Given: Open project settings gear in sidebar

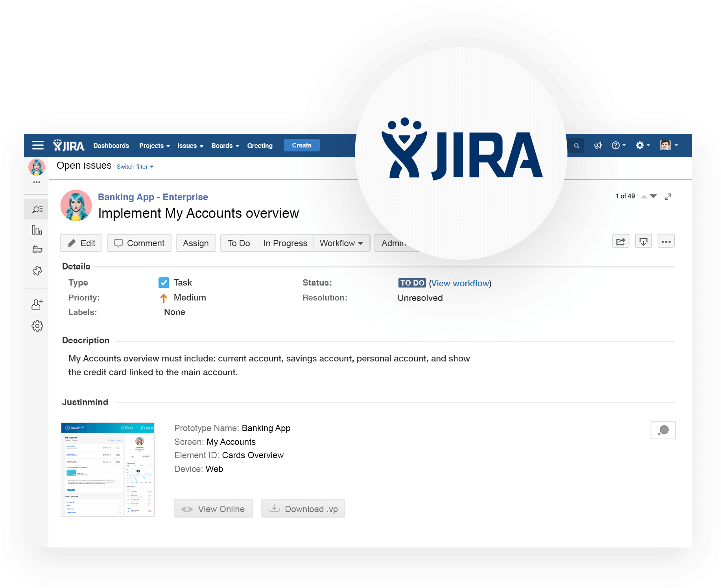Looking at the screenshot, I should [37, 326].
